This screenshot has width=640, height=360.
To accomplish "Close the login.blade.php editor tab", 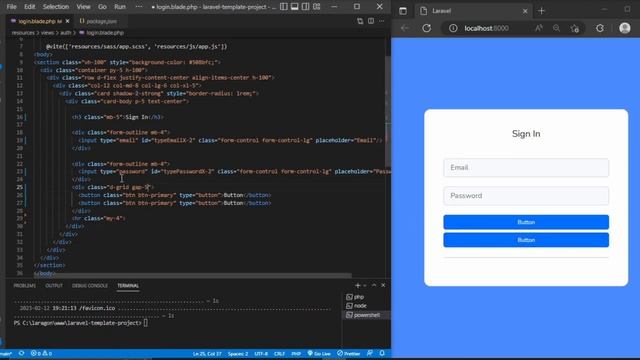I will (x=67, y=21).
